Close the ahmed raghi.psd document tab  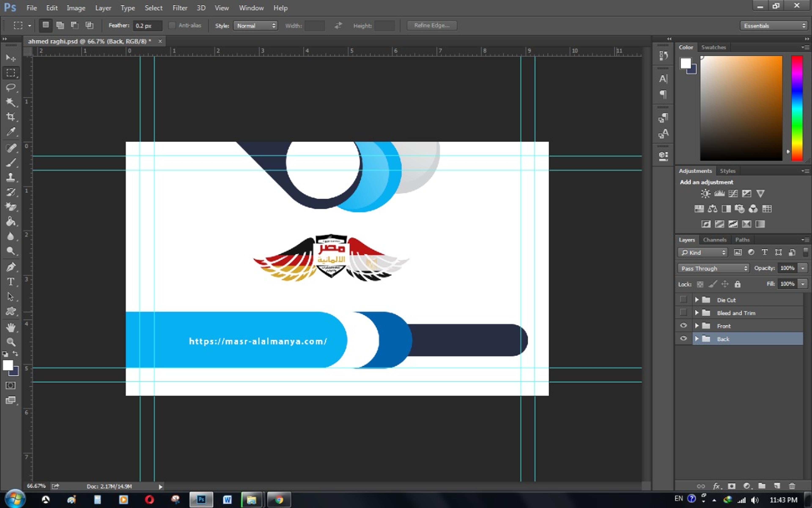(160, 41)
